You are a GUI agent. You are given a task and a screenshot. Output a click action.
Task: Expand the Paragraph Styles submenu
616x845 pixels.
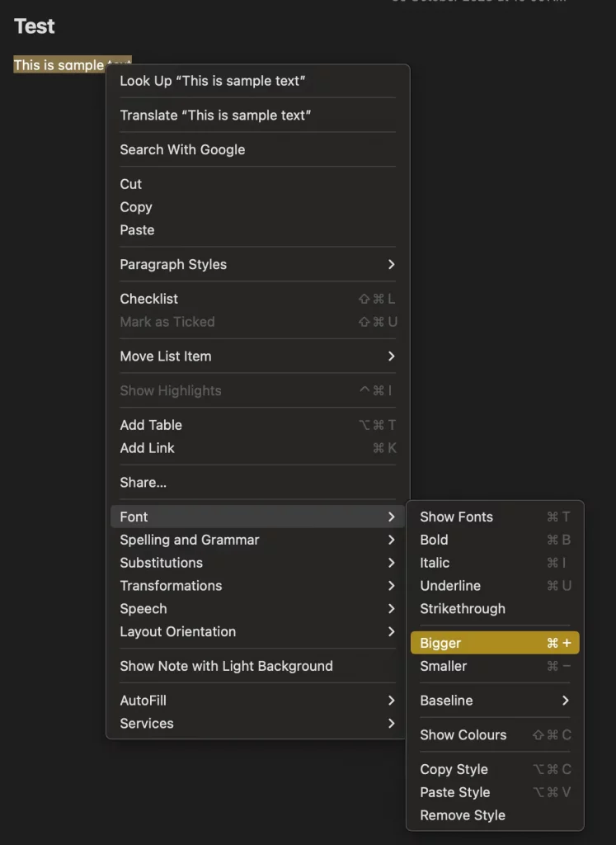(x=258, y=265)
